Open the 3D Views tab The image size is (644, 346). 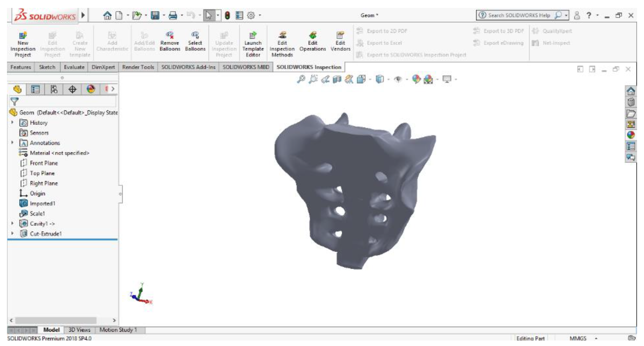79,330
